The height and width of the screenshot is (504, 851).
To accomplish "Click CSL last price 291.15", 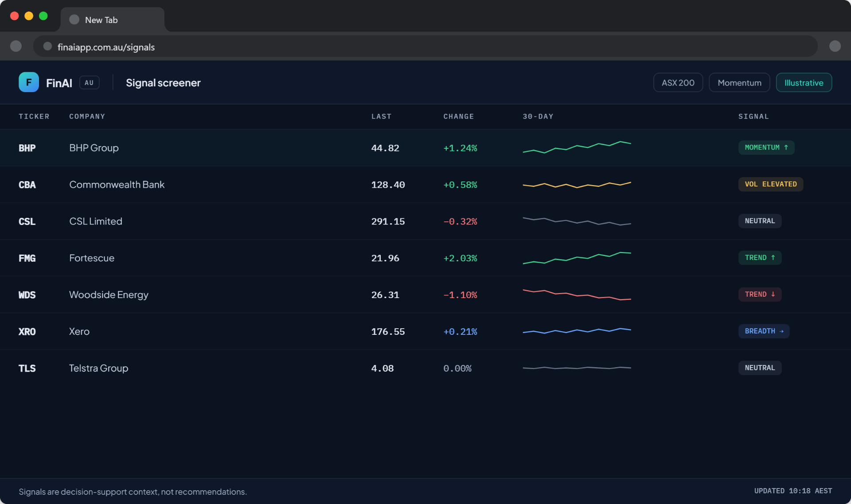I will (388, 221).
